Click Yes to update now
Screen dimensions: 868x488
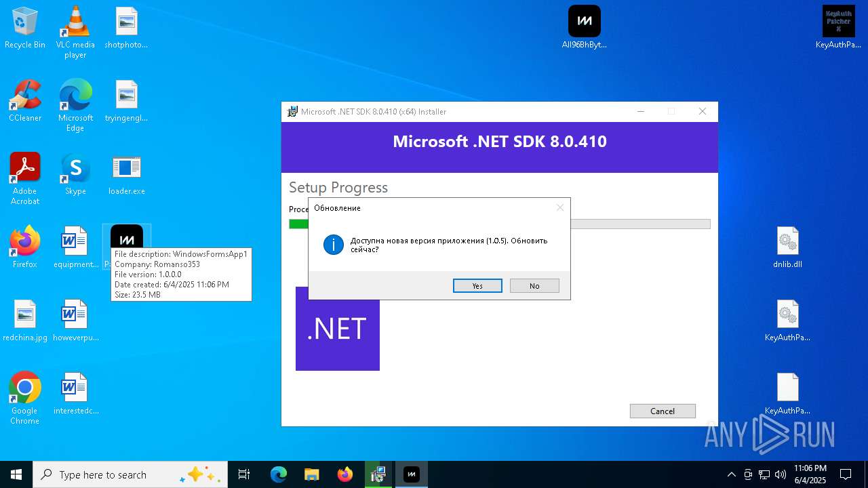pos(477,286)
